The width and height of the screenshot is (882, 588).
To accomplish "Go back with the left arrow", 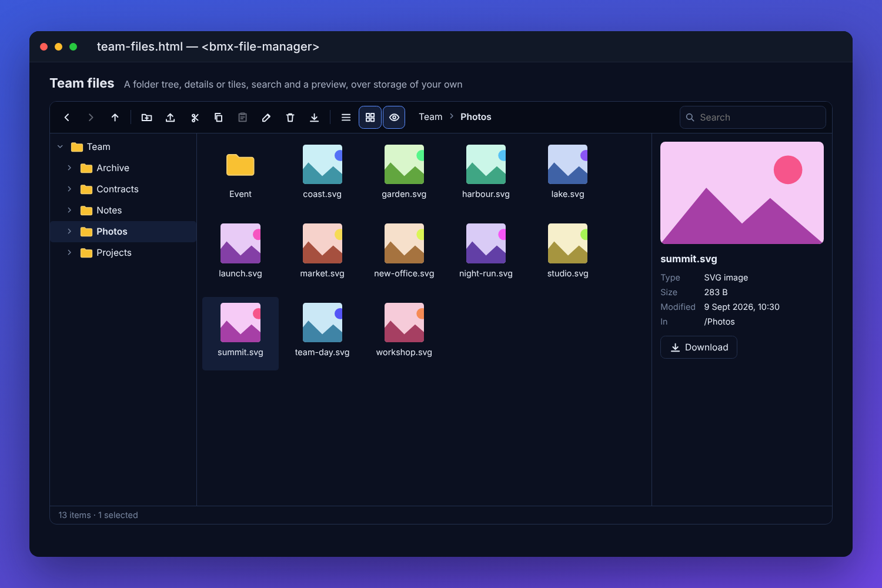I will pyautogui.click(x=67, y=118).
